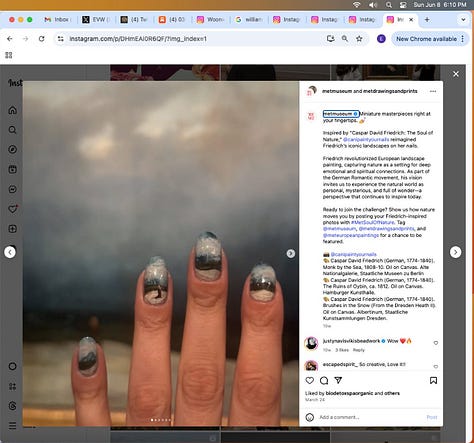Open the Wi-Fi menu in the macOS menu bar
Image resolution: width=474 pixels, height=443 pixels.
tap(356, 5)
